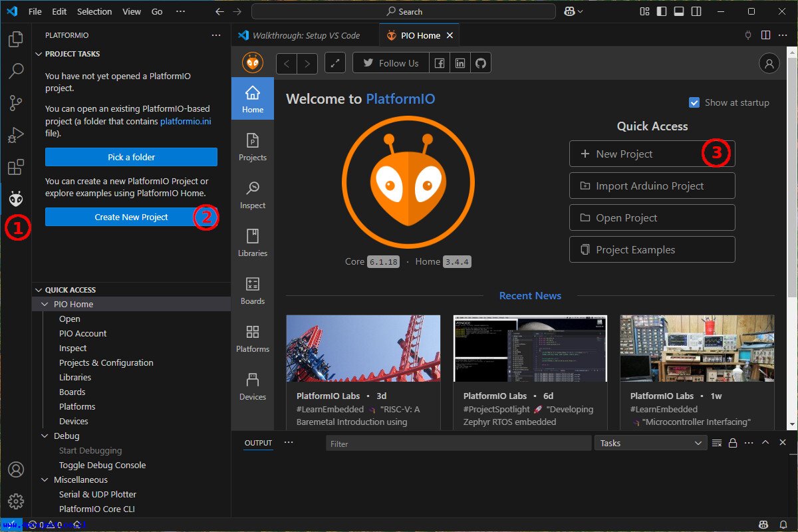The height and width of the screenshot is (532, 798).
Task: Open the Projects section in PIO Home
Action: click(253, 146)
